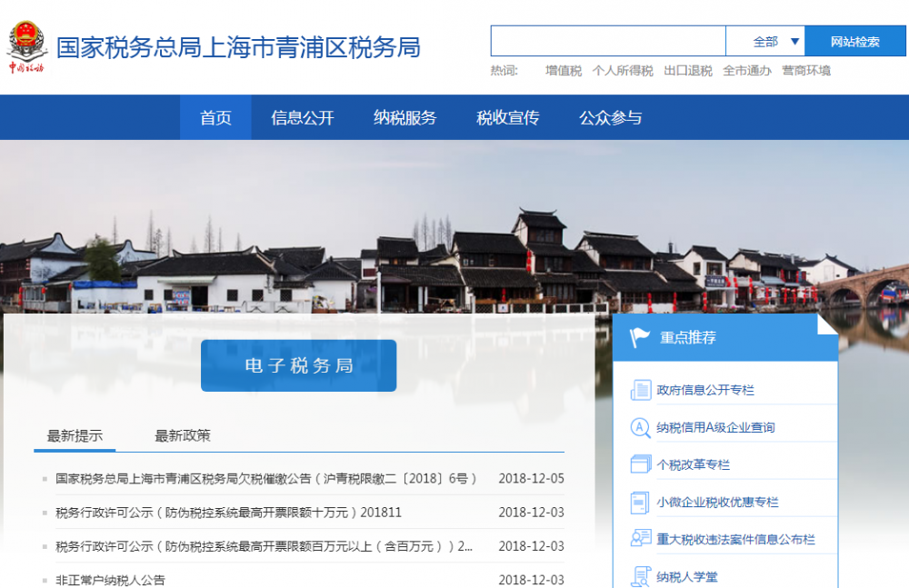Open the 纳税服务 menu
This screenshot has height=588, width=909.
(x=404, y=116)
